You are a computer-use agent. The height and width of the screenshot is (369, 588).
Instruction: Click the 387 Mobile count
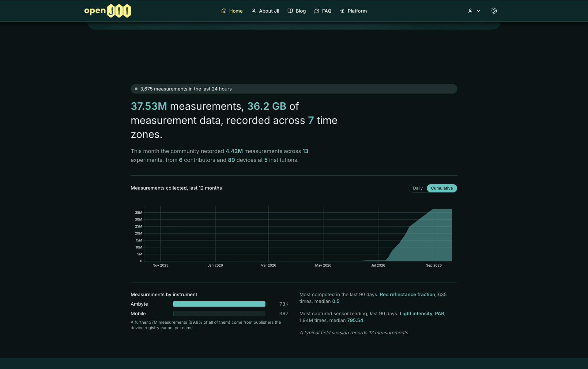tap(284, 314)
